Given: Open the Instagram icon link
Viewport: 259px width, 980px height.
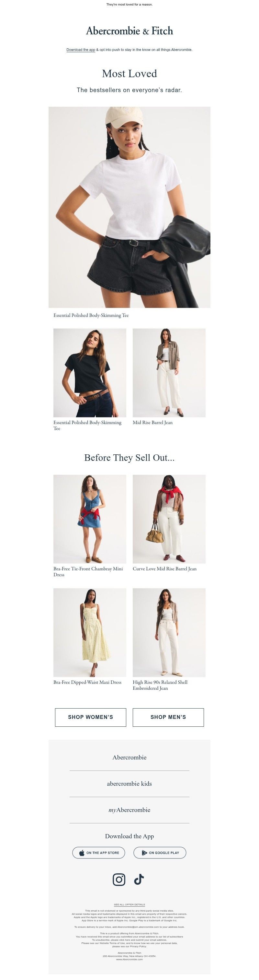Looking at the screenshot, I should click(x=119, y=879).
